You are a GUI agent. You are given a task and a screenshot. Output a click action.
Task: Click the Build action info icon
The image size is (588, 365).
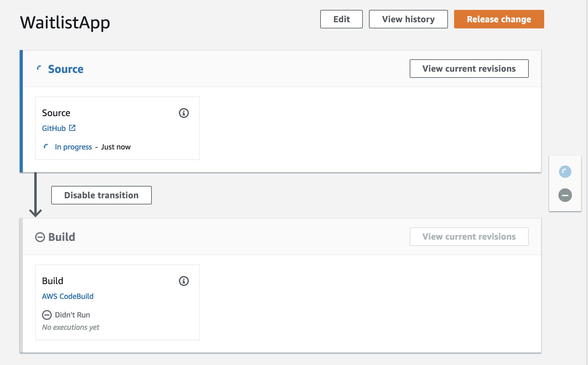184,281
